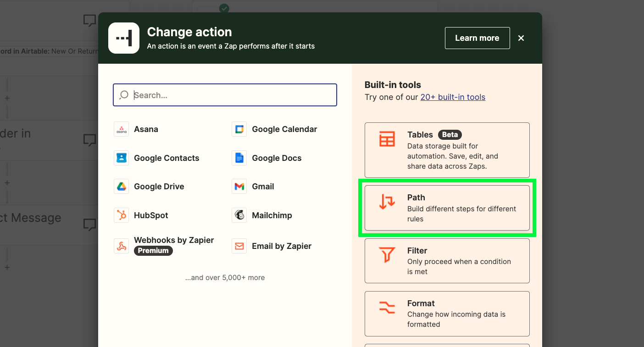The height and width of the screenshot is (347, 644).
Task: Click the Webhooks by Zapier icon
Action: pos(121,246)
